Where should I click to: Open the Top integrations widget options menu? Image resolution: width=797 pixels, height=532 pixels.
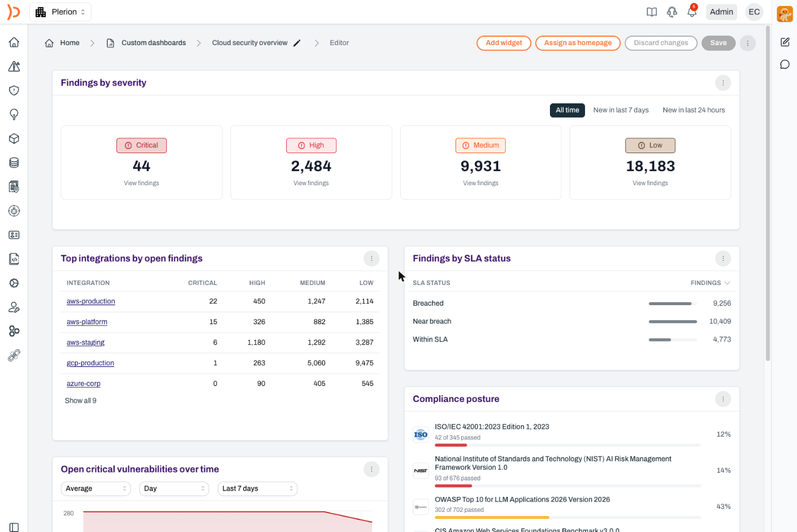[371, 258]
